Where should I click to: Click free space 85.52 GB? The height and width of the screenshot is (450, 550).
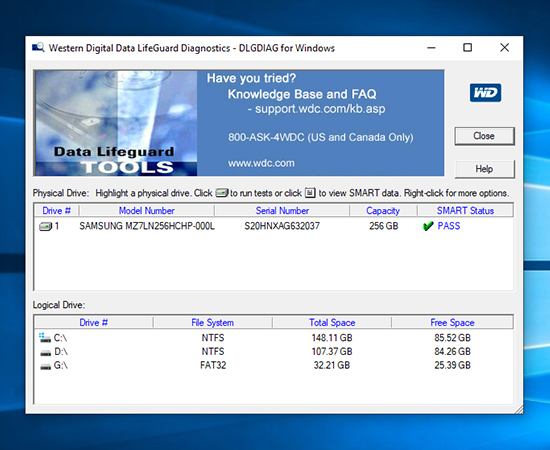(452, 338)
